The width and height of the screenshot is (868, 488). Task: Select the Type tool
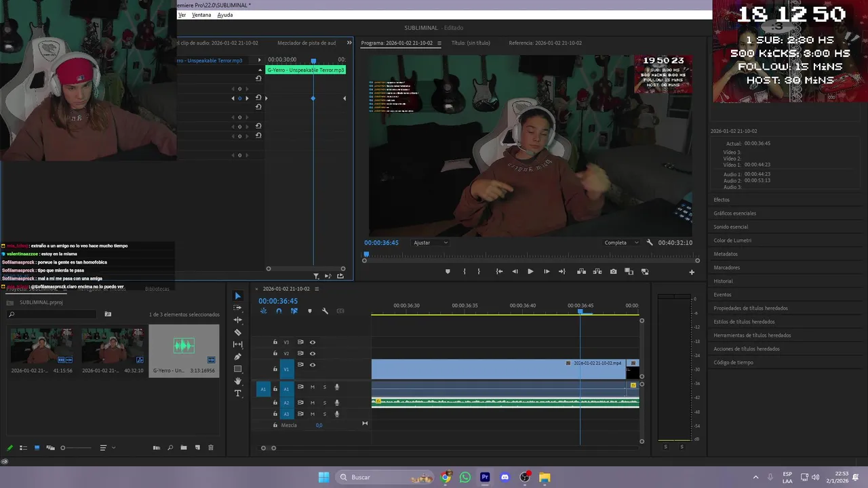click(237, 393)
